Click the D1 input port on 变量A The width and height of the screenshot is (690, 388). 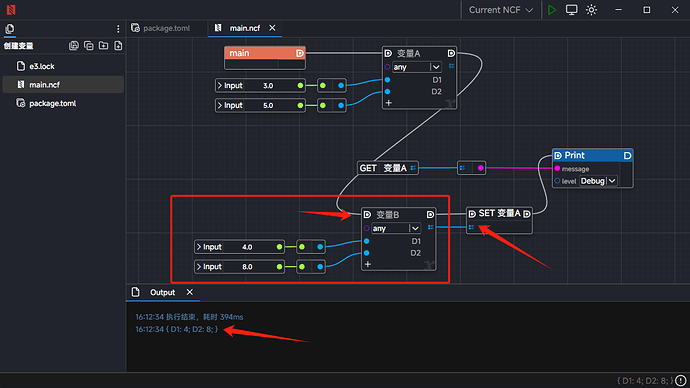[x=387, y=80]
